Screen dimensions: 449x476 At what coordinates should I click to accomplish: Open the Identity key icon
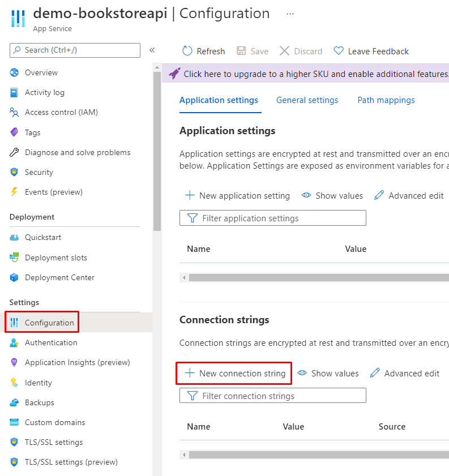point(14,383)
